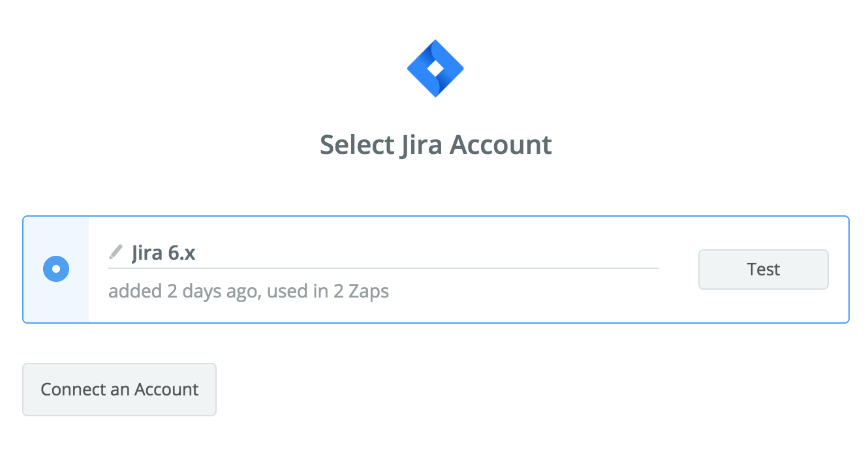Select the Jira 6.x radio button
Image resolution: width=868 pixels, height=462 pixels.
tap(56, 269)
